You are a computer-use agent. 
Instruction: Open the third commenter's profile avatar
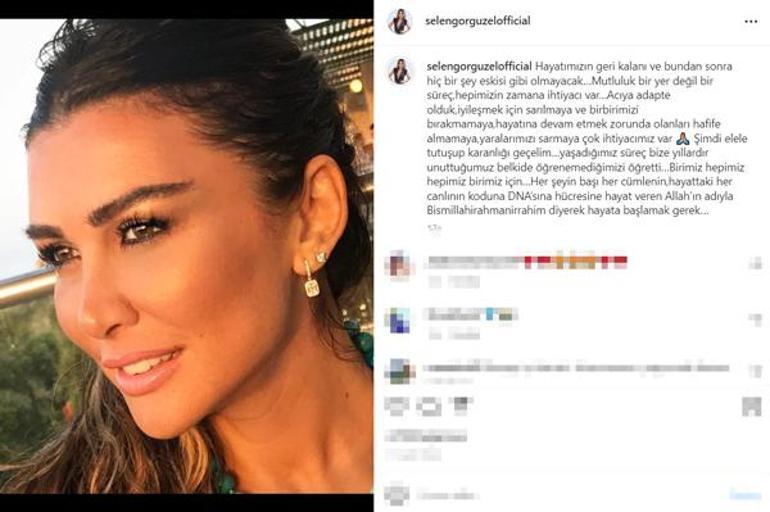(400, 372)
